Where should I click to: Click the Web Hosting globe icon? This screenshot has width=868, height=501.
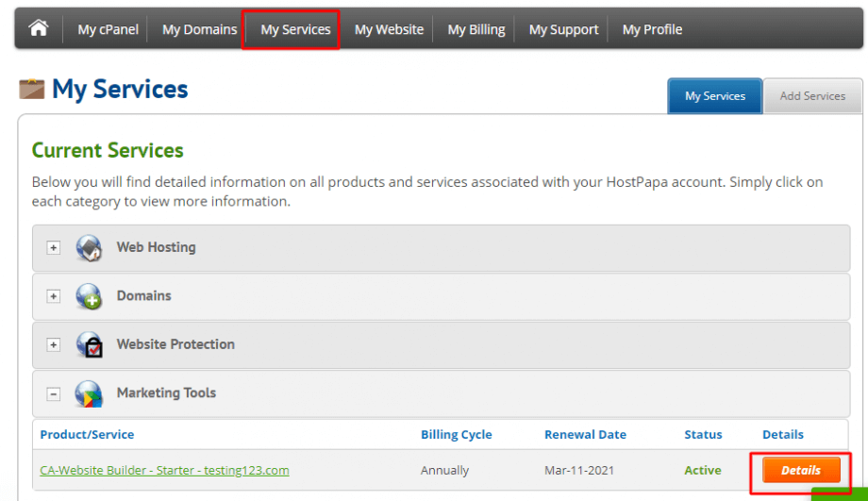pyautogui.click(x=89, y=247)
